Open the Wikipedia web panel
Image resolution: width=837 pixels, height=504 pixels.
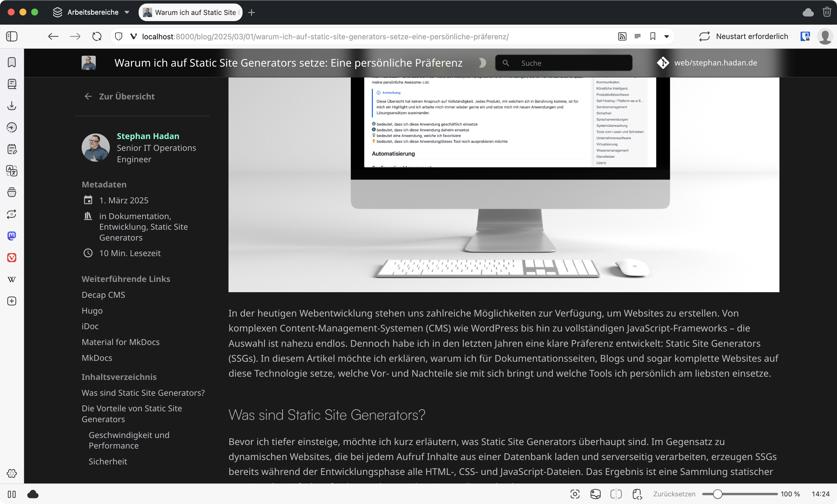coord(11,279)
